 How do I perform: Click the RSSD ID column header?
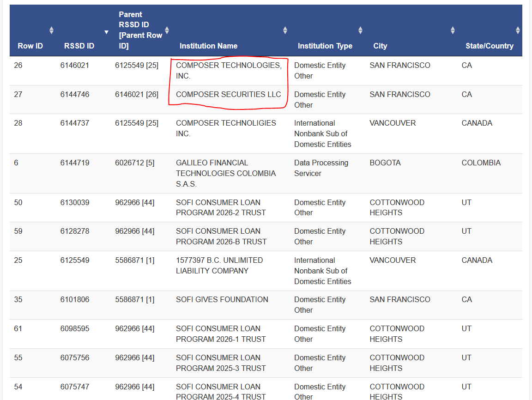[79, 46]
